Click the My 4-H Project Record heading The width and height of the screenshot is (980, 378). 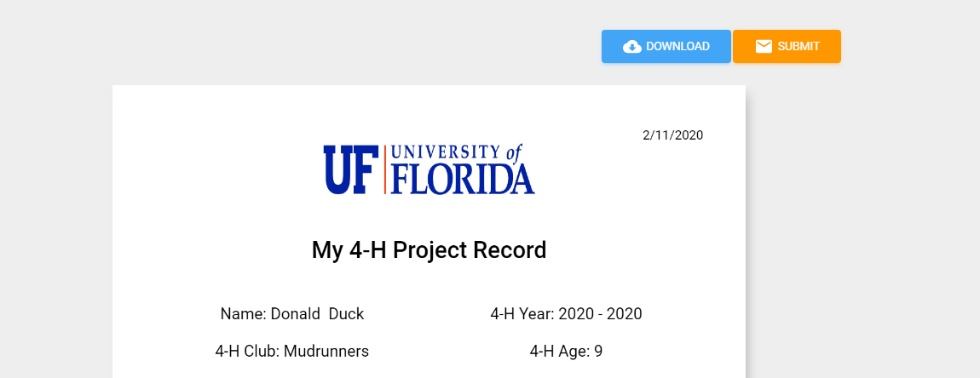point(429,250)
